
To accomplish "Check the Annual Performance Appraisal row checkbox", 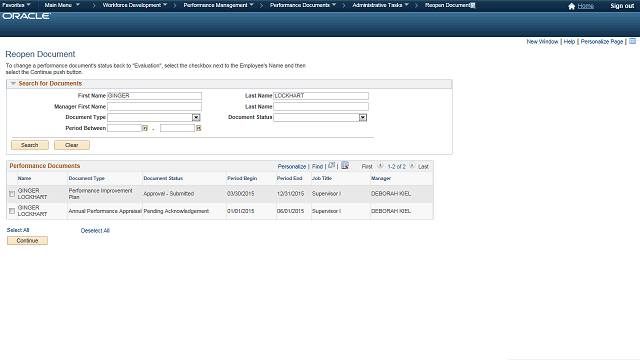I will (12, 211).
